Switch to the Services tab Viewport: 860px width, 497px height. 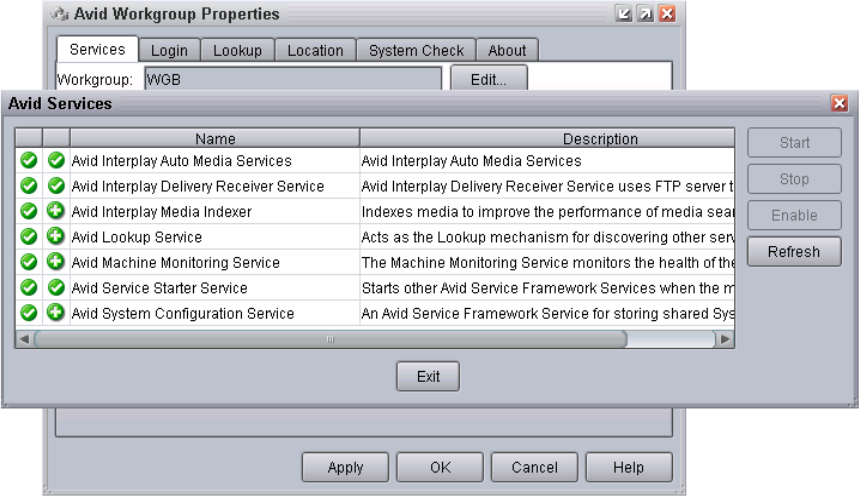coord(97,50)
